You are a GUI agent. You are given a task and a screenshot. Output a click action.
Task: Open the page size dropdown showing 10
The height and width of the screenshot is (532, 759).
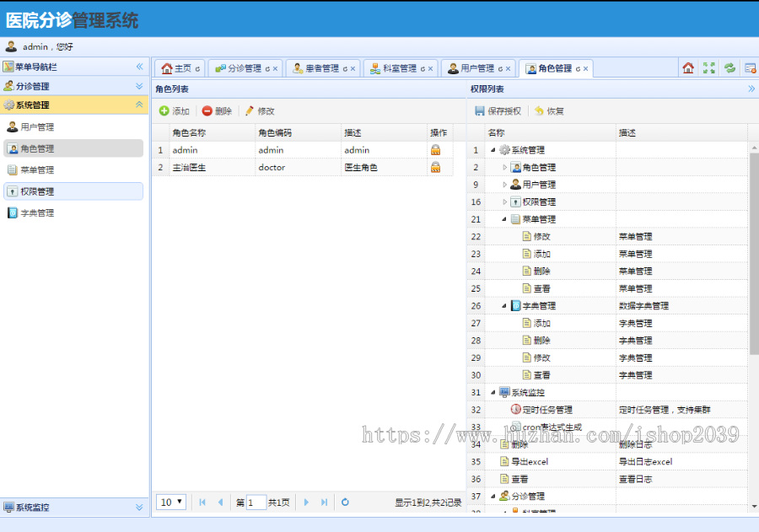pyautogui.click(x=171, y=502)
